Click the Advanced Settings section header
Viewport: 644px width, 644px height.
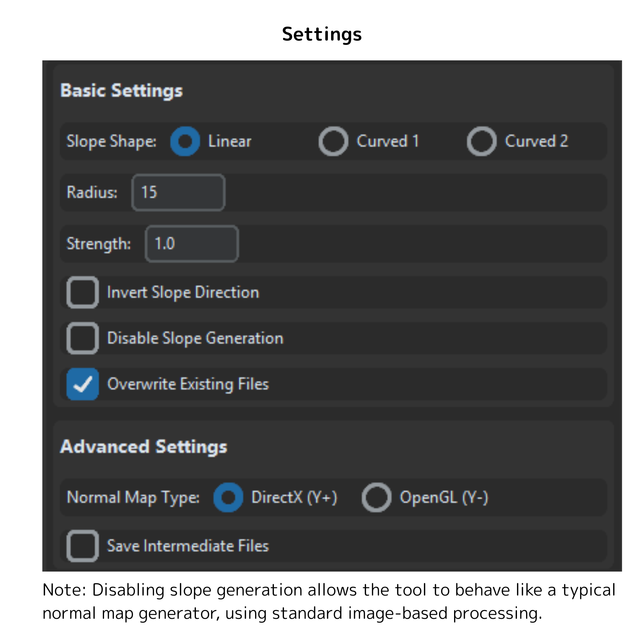tap(144, 447)
